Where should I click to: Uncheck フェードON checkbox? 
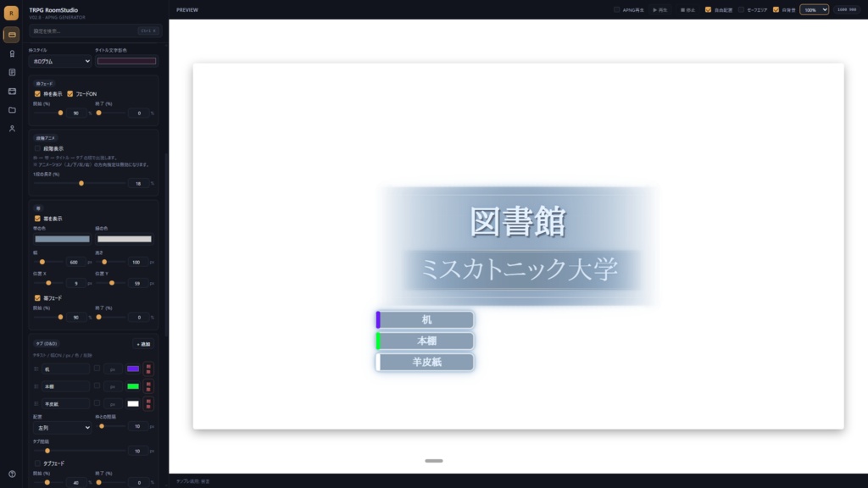tap(70, 94)
